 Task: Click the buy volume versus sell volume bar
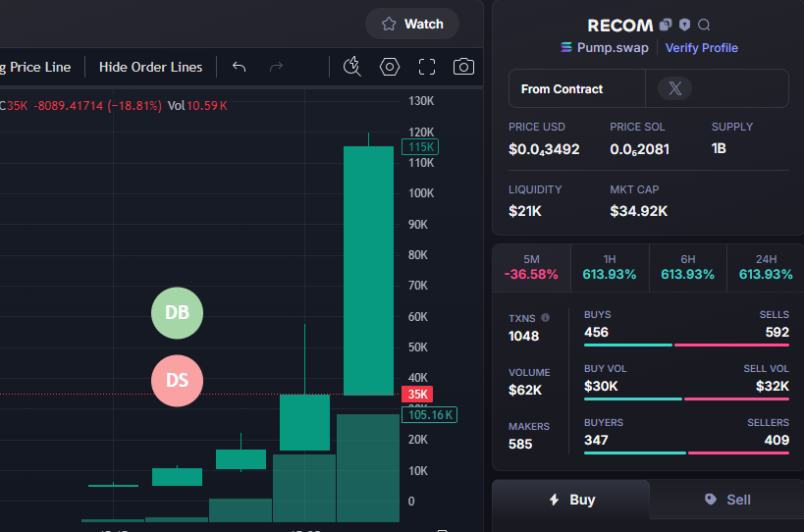coord(686,399)
